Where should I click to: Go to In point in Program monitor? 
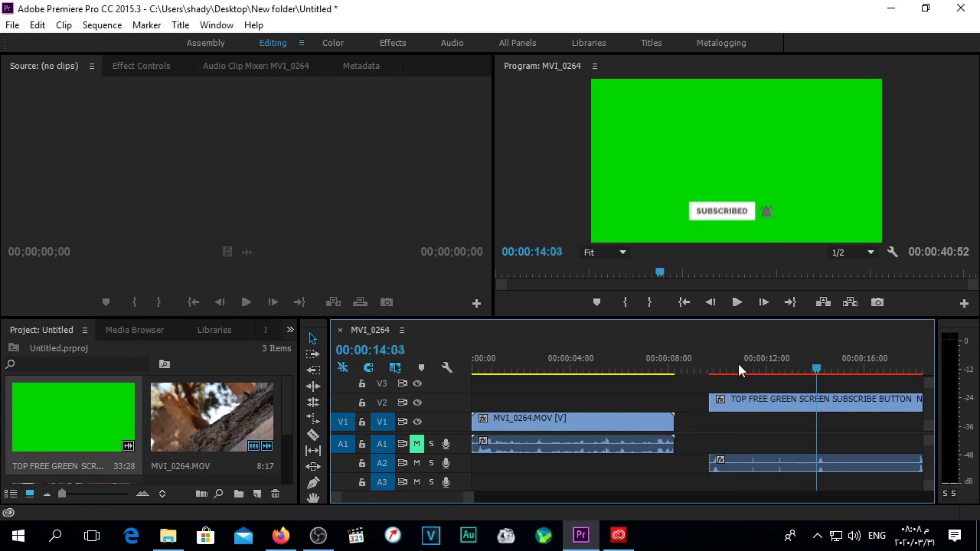(x=684, y=302)
